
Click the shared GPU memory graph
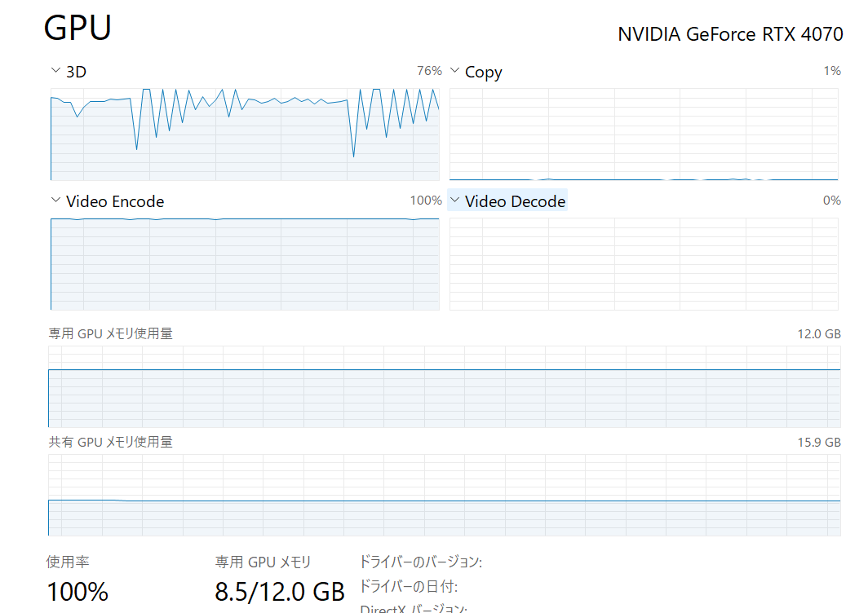444,495
